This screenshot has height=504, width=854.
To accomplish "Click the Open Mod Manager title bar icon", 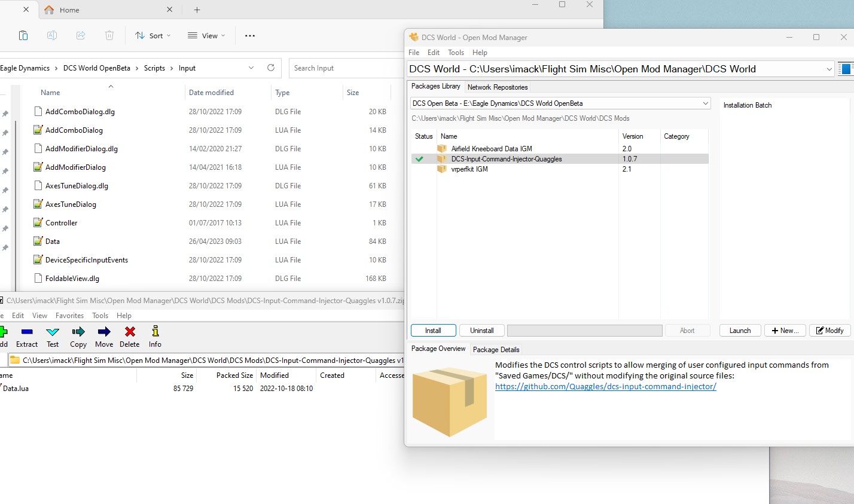I will [414, 37].
